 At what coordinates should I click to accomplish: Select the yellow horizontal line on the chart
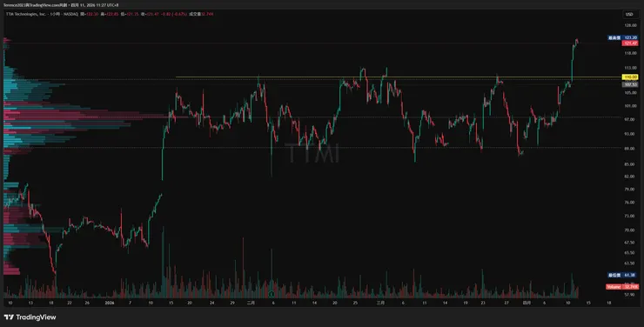click(x=398, y=77)
